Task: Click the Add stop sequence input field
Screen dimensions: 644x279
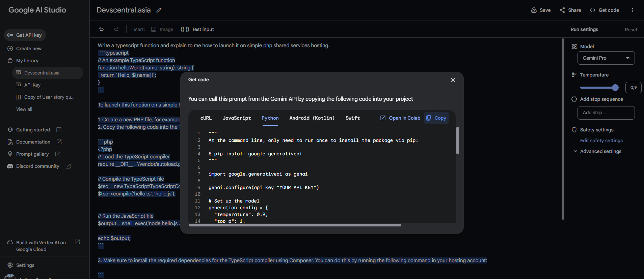Action: coord(606,113)
